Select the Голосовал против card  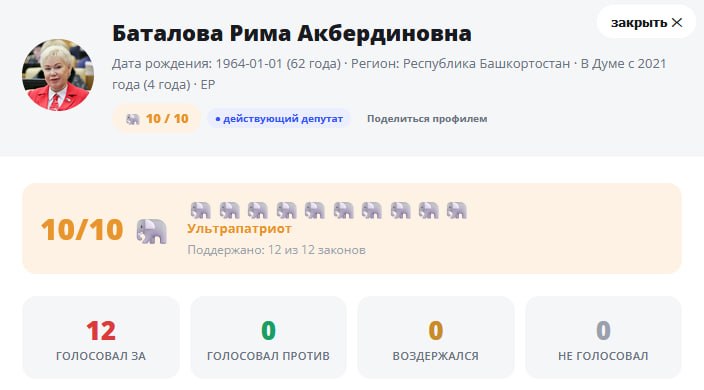tap(268, 337)
